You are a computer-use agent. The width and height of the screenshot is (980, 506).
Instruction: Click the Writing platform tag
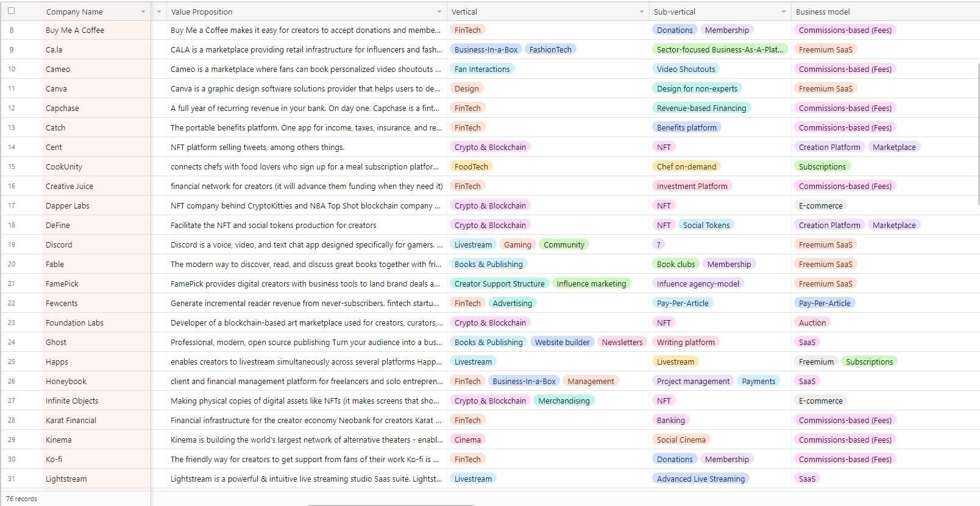pyautogui.click(x=686, y=342)
